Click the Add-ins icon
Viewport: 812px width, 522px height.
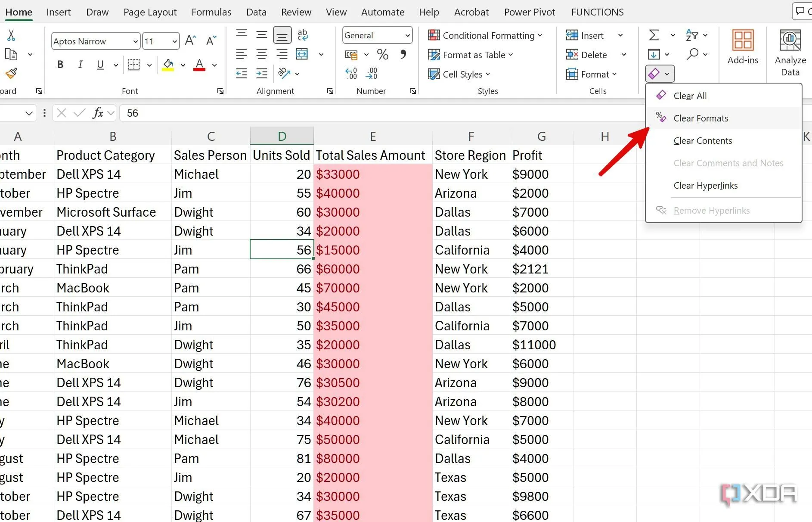tap(743, 47)
